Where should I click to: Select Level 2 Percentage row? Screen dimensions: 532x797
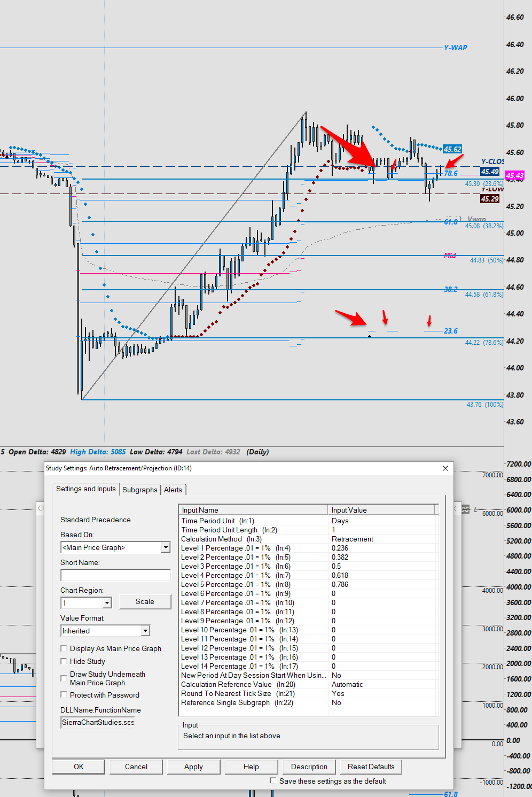pos(308,557)
